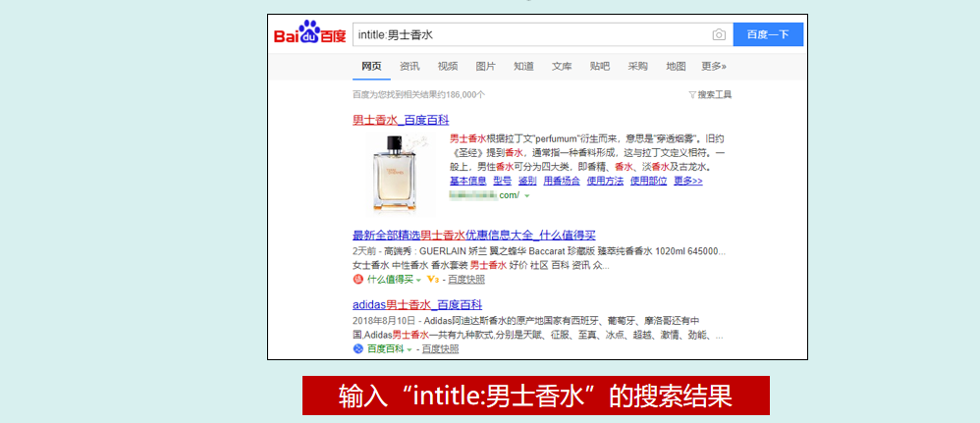The height and width of the screenshot is (423, 980).
Task: Open 最新全部精选男士香水优惠信息大全 result
Action: click(474, 236)
